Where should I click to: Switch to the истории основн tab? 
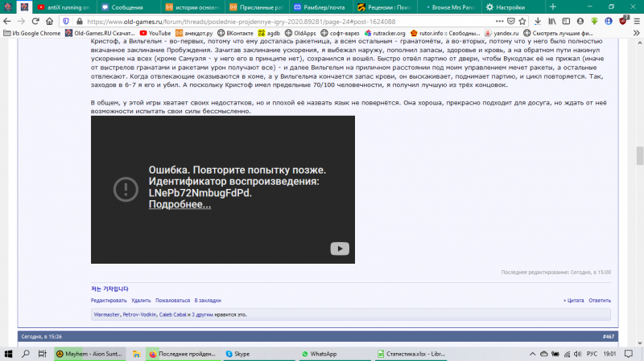pos(192,7)
